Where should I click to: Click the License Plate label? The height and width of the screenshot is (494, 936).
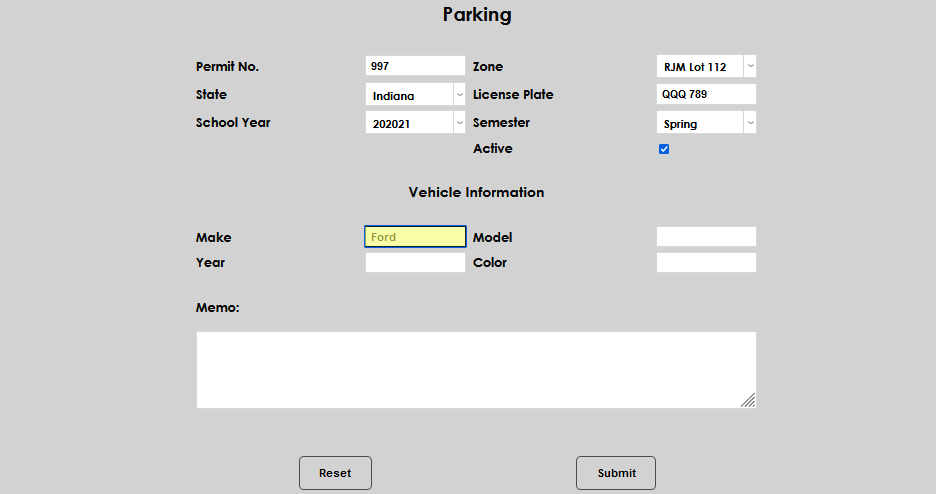click(x=512, y=95)
